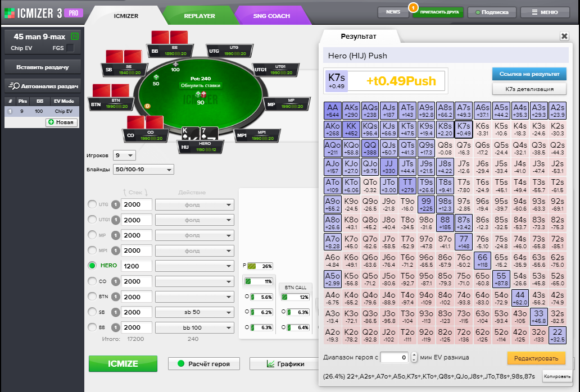Select the CO radio button
This screenshot has width=580, height=392.
(x=92, y=281)
